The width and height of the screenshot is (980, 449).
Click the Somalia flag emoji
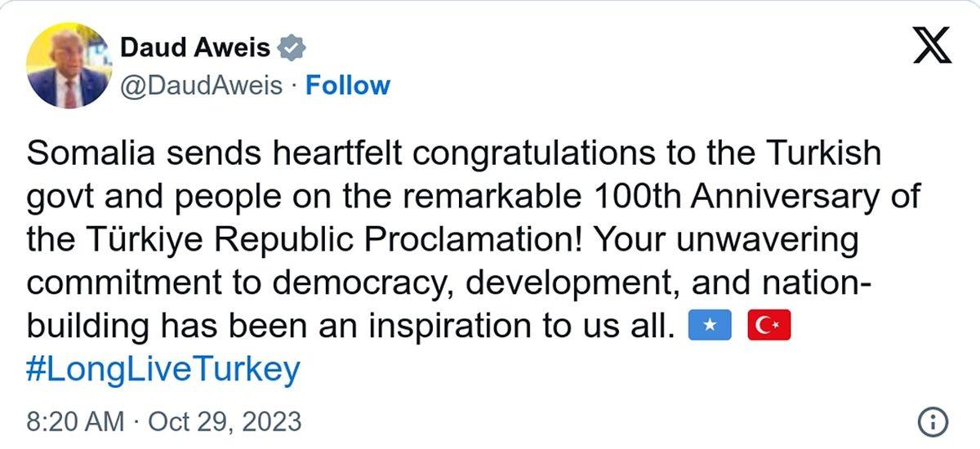(x=709, y=327)
